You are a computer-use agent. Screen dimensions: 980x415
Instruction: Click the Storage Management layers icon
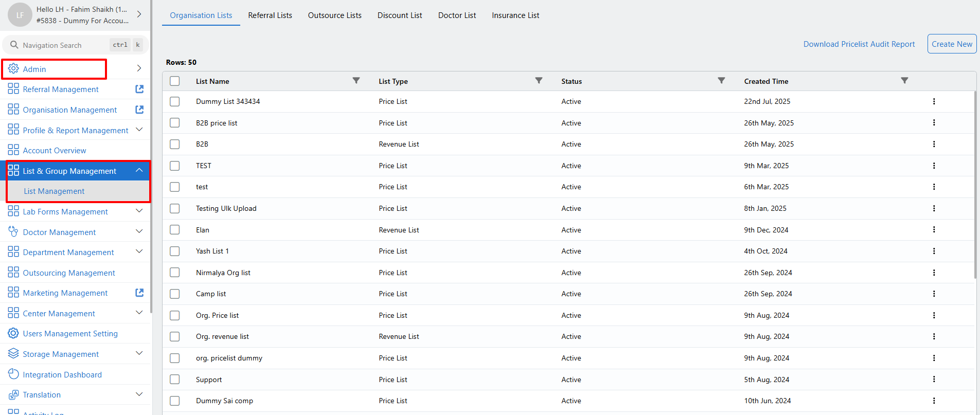13,354
